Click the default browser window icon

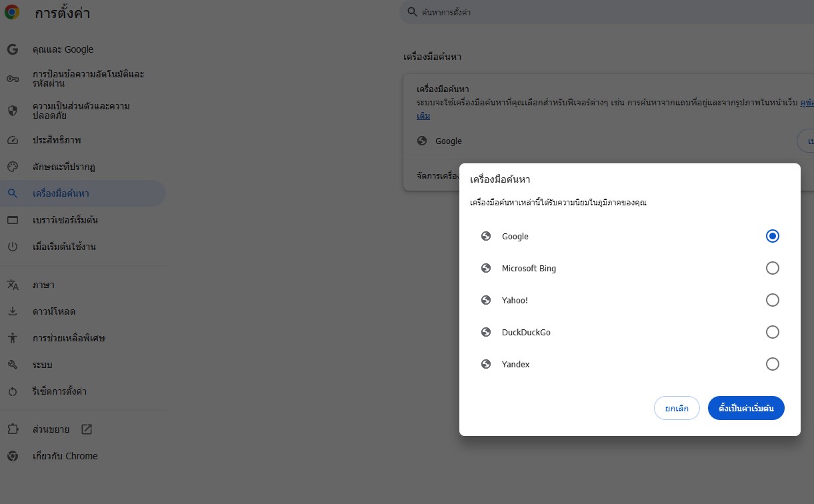click(x=12, y=220)
